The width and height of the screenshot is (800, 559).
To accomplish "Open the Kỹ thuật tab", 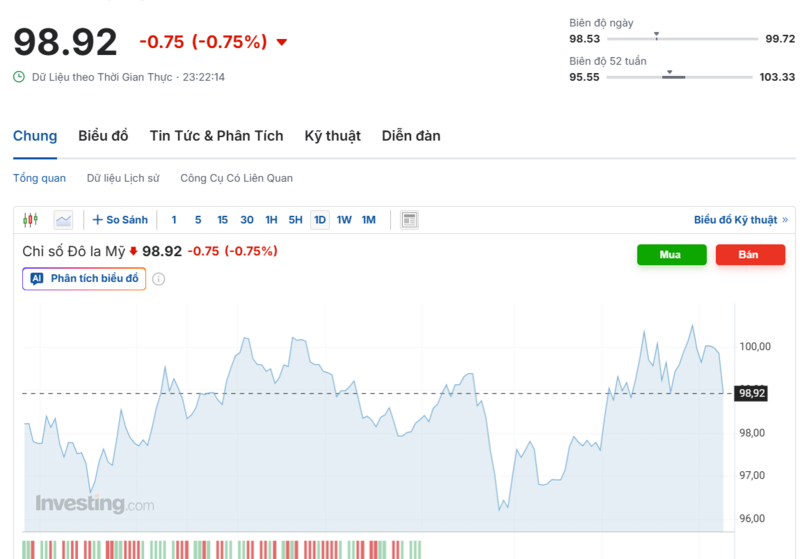I will (333, 136).
